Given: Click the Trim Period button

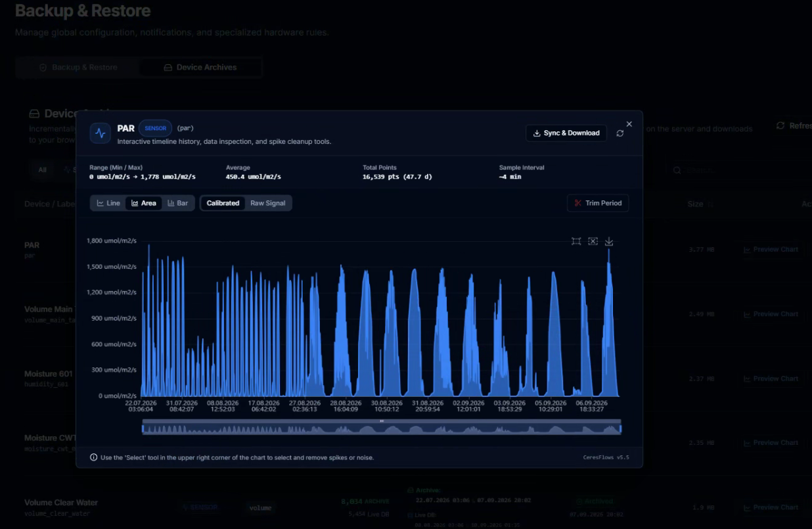Looking at the screenshot, I should pos(598,203).
